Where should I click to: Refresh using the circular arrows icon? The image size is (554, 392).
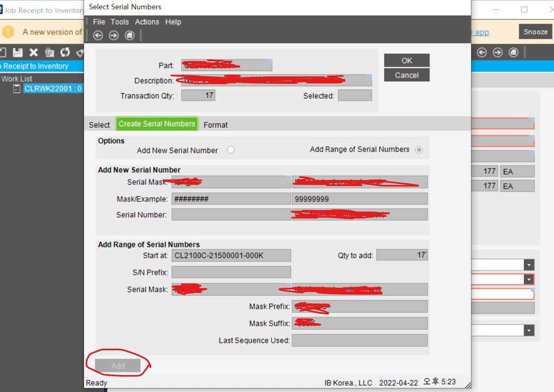pyautogui.click(x=64, y=52)
